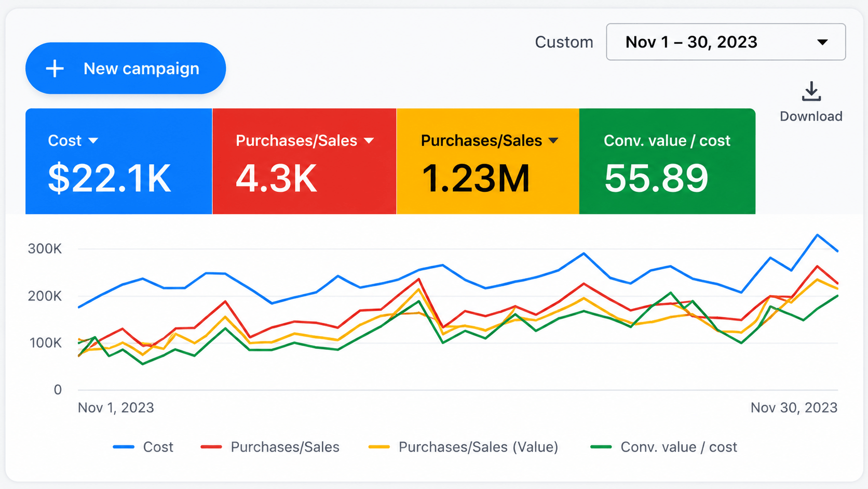868x489 pixels.
Task: Click the 0 axis label
Action: click(x=58, y=390)
